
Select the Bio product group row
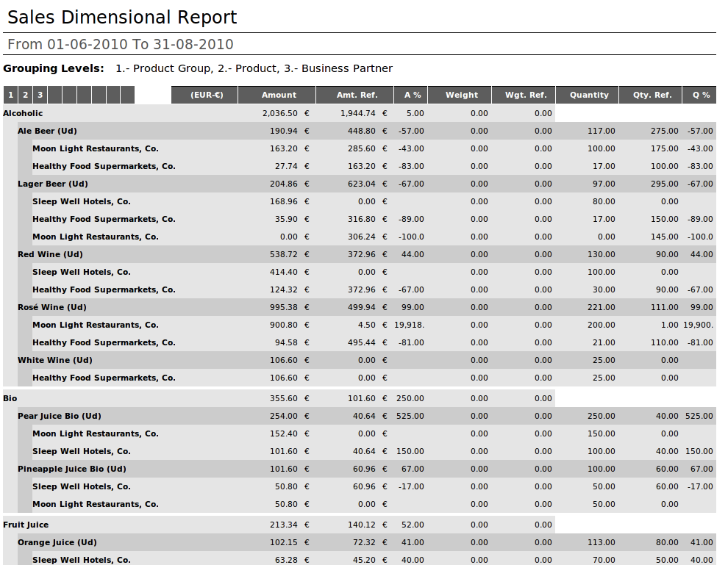pos(10,398)
